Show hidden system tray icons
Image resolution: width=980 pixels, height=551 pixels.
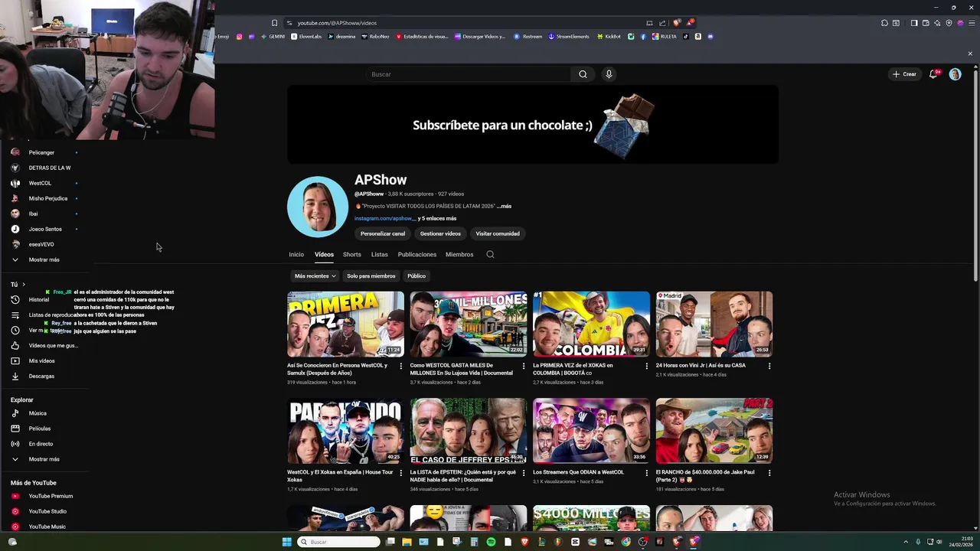point(906,542)
